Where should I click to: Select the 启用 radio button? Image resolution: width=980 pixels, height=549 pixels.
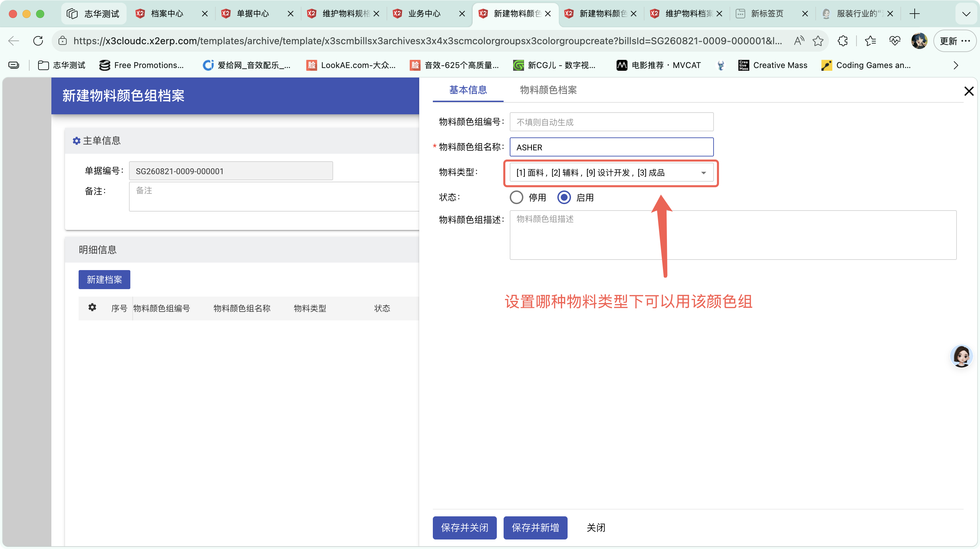[564, 197]
